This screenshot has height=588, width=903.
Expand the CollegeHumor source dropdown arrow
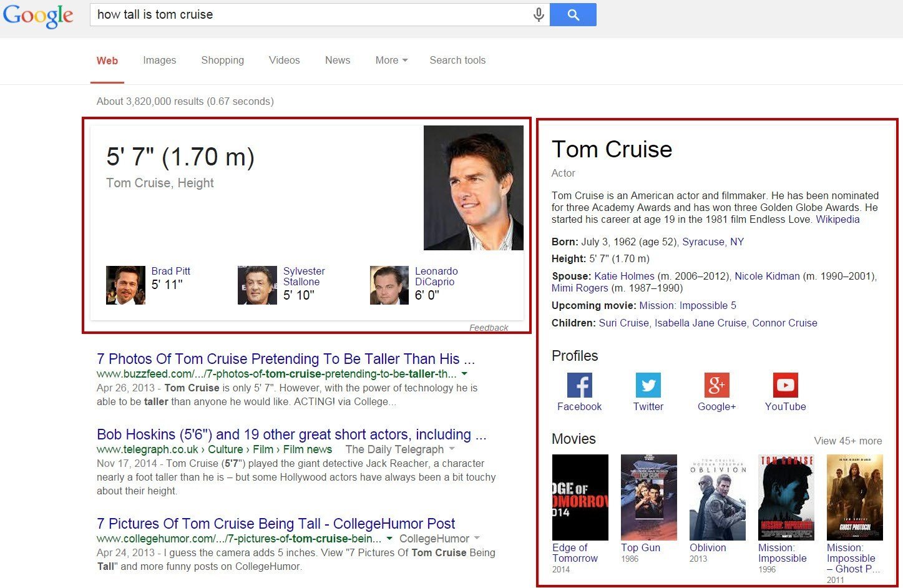[x=477, y=539]
